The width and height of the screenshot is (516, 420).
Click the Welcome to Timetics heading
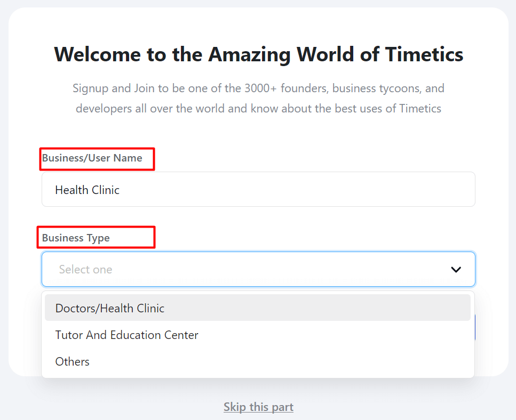tap(259, 54)
